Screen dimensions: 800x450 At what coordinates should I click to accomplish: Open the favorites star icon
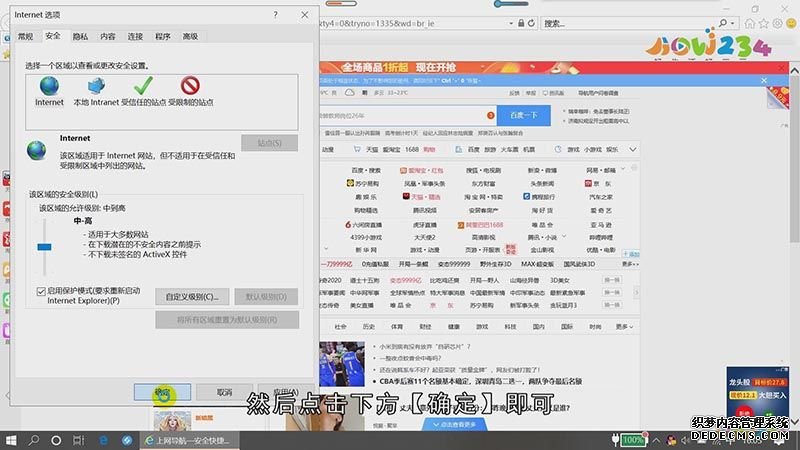coord(763,23)
